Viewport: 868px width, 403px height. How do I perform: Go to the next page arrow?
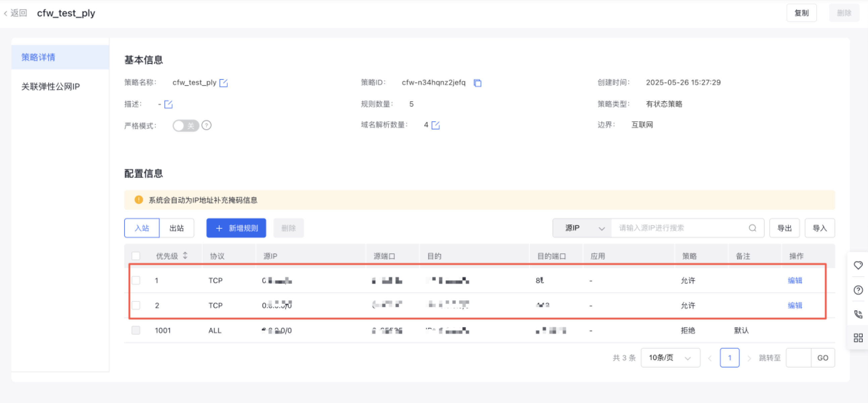(x=749, y=358)
